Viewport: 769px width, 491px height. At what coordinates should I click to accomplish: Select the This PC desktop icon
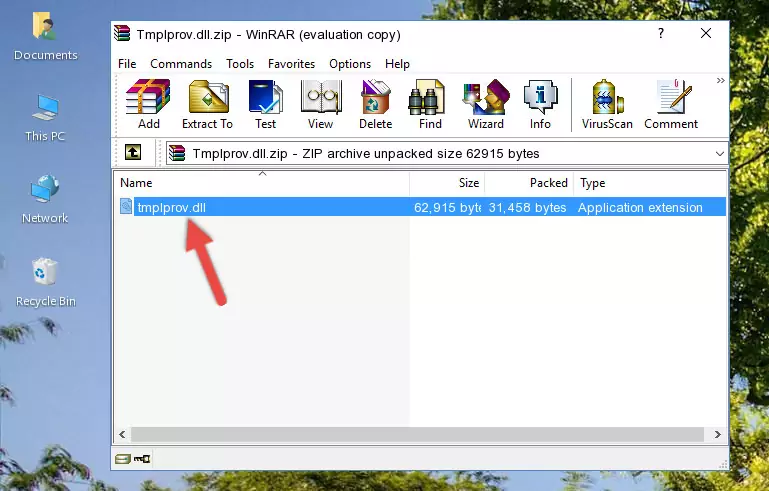click(45, 118)
